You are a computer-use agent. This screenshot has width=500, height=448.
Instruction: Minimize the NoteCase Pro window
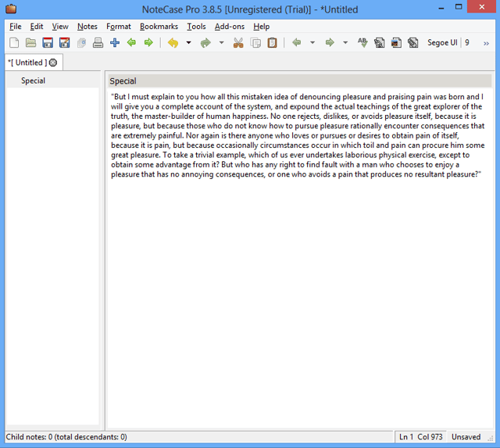click(x=441, y=8)
